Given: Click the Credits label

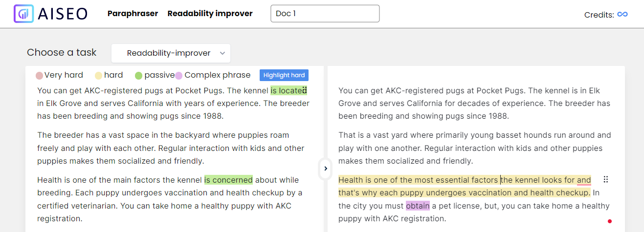Looking at the screenshot, I should click(x=599, y=15).
